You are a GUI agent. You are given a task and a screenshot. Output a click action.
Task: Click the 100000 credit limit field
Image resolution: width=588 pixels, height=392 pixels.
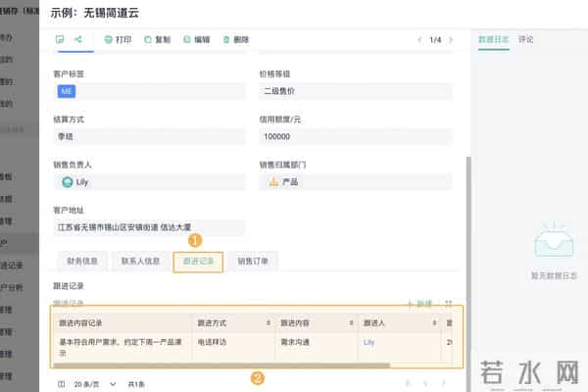click(x=356, y=136)
